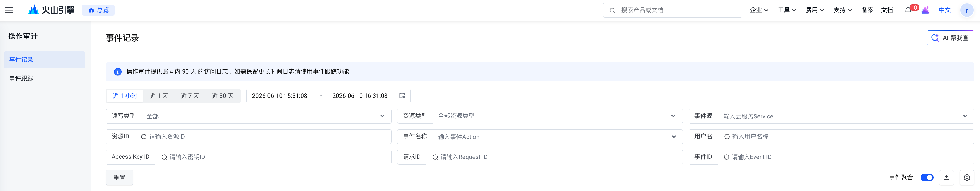Expand the 工具 menu
980x191 pixels.
pos(787,10)
